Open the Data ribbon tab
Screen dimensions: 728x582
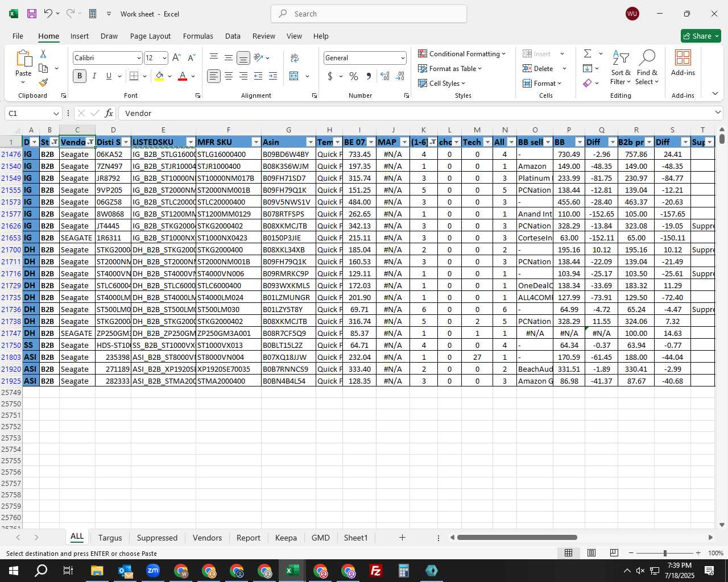233,36
